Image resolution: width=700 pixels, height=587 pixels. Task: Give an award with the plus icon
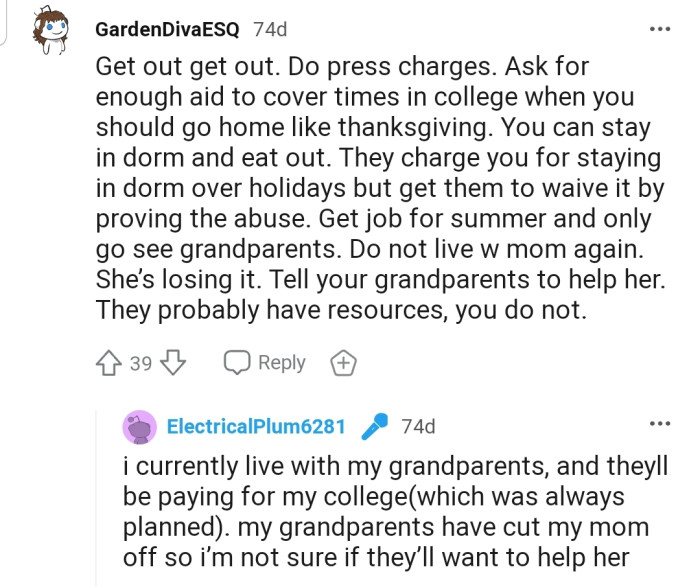[344, 363]
